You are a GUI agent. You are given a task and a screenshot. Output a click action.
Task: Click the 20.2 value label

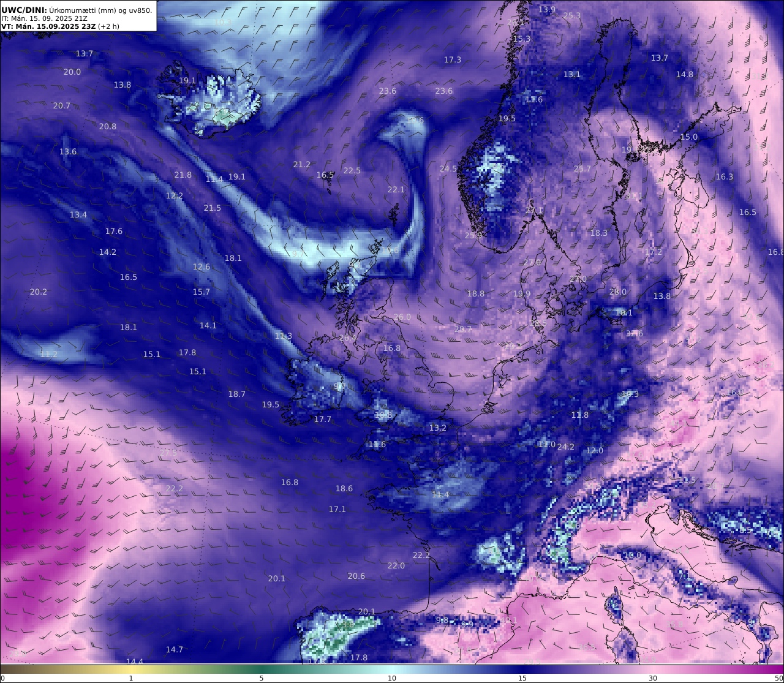(x=39, y=292)
